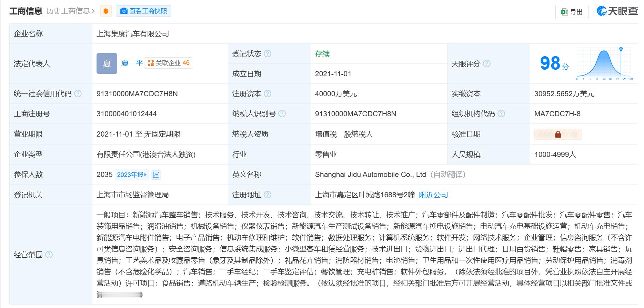Open 关联企业 46 related companies badge
Image resolution: width=644 pixels, height=308 pixels.
(x=169, y=63)
